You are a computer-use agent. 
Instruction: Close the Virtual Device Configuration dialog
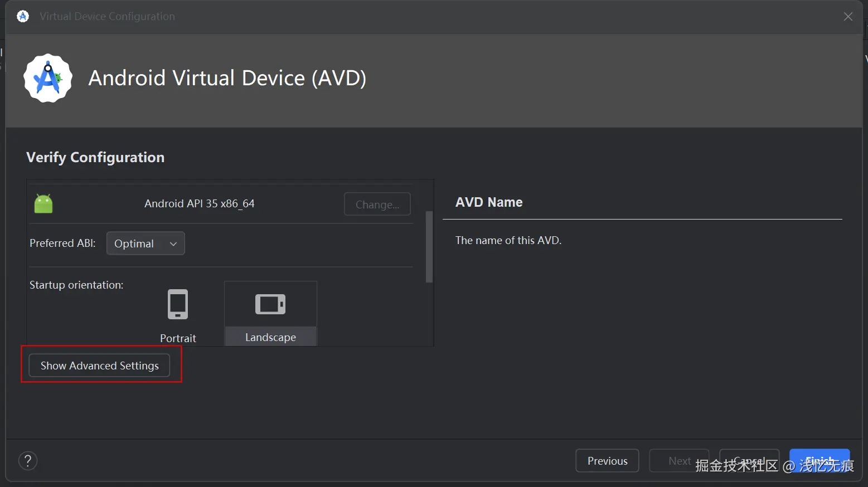(848, 17)
